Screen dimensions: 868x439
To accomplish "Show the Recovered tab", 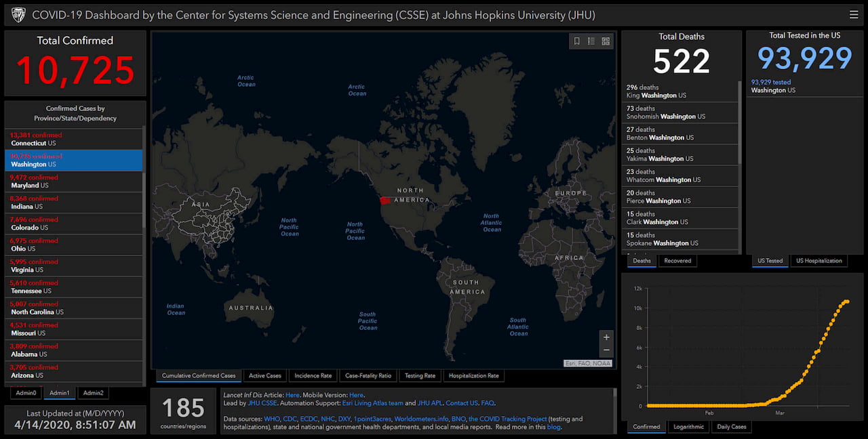I will pyautogui.click(x=677, y=260).
